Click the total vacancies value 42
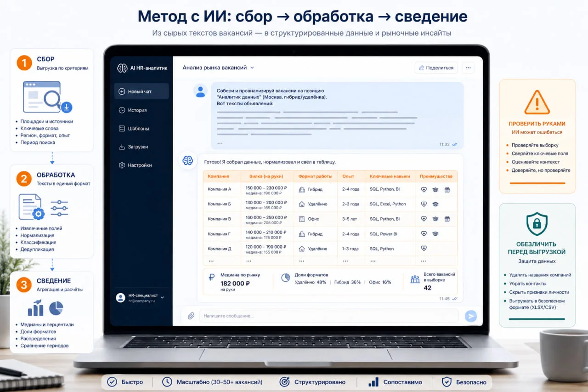 click(428, 288)
